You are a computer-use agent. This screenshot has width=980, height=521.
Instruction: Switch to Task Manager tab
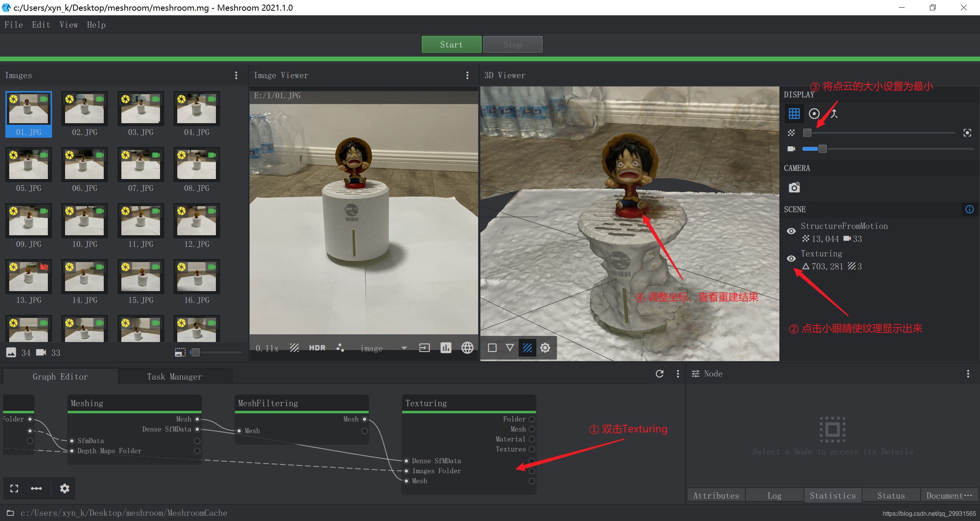175,377
